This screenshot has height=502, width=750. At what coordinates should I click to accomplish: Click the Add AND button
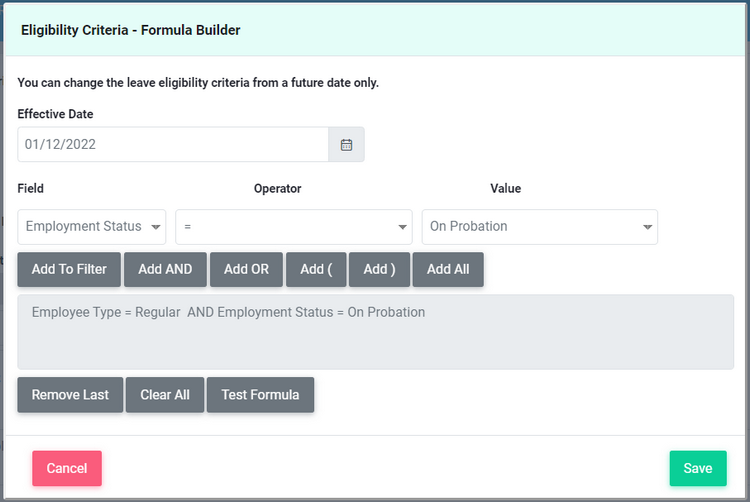point(165,269)
